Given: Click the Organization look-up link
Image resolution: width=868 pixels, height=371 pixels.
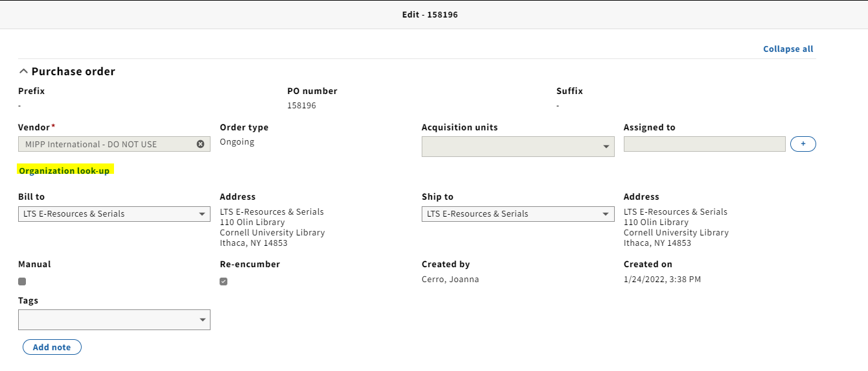Looking at the screenshot, I should [64, 171].
